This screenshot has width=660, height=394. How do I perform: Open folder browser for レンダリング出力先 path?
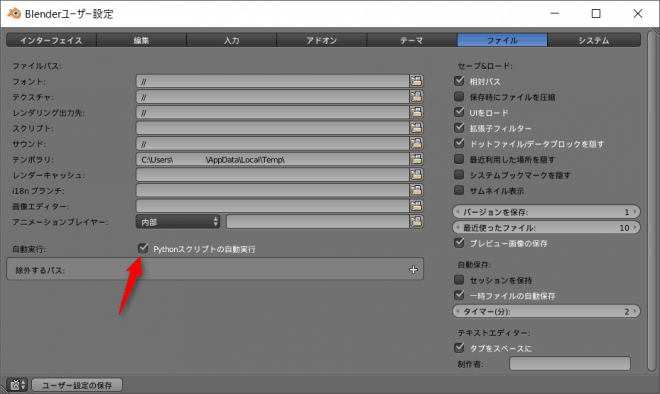416,112
